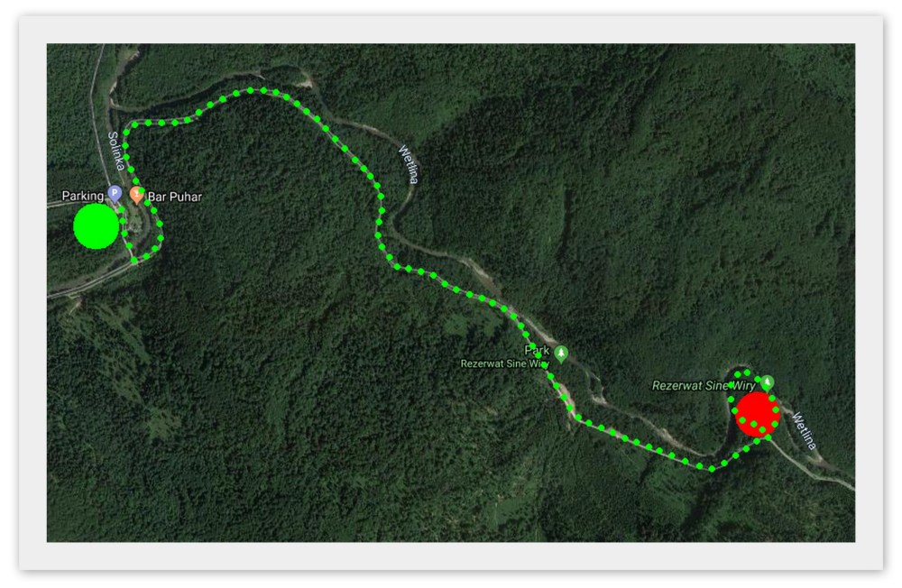Click the Bar Puhar text label
Screen dimensions: 902x588
point(175,197)
